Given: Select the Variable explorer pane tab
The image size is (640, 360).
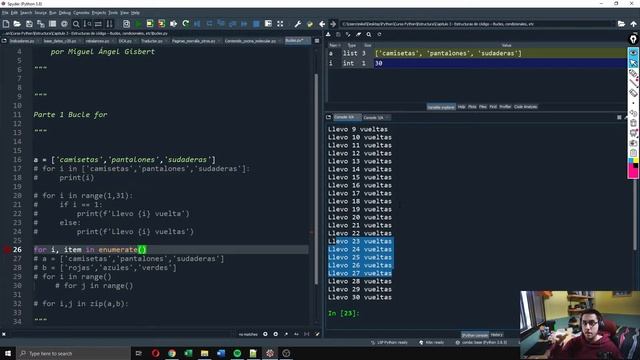Looking at the screenshot, I should 441,107.
